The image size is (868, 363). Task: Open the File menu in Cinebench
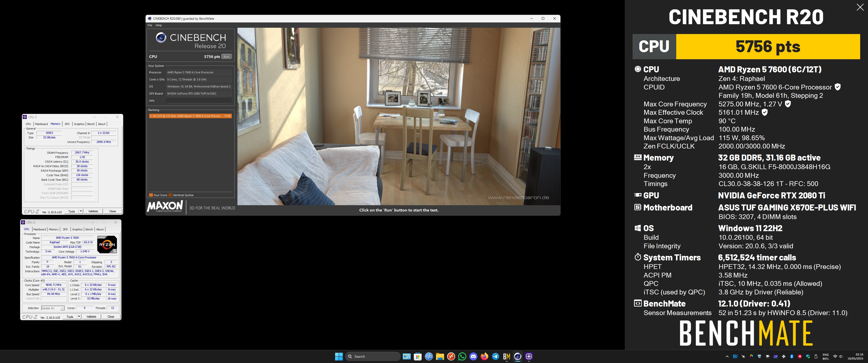[150, 25]
